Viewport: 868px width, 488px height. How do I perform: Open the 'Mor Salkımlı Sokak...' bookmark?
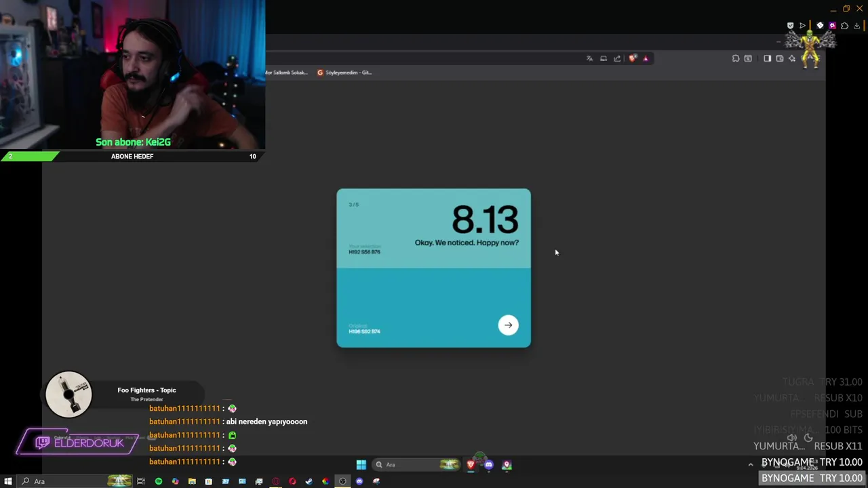[286, 73]
